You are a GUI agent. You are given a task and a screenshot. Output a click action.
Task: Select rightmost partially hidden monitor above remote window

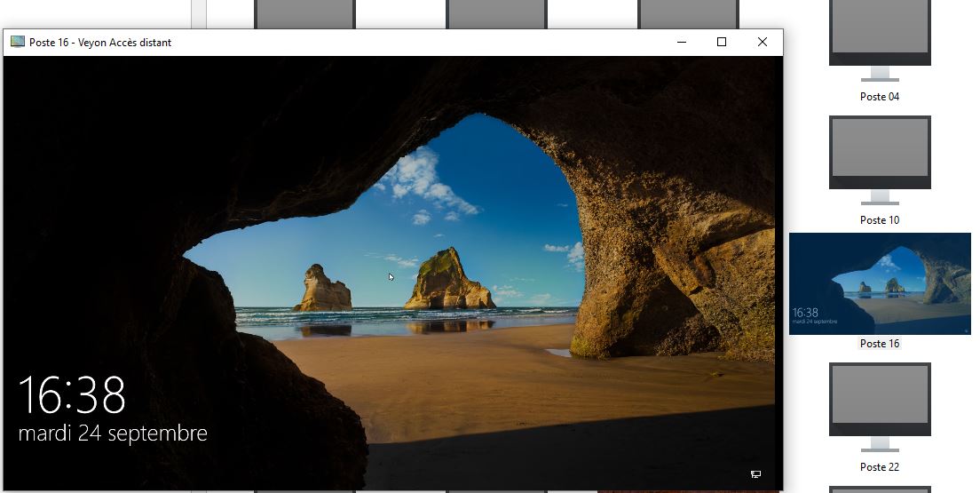[x=688, y=14]
